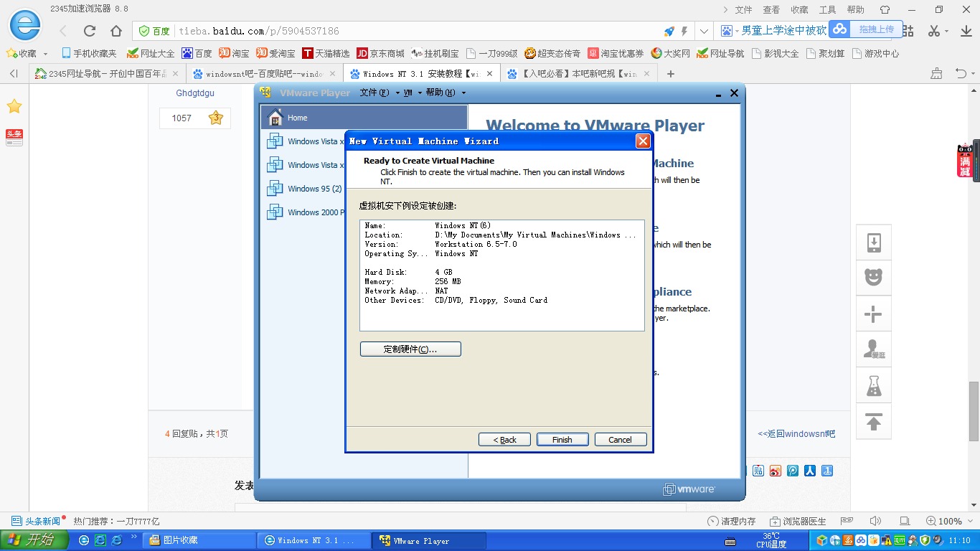Click the speaker sound icon in status bar

pos(875,522)
